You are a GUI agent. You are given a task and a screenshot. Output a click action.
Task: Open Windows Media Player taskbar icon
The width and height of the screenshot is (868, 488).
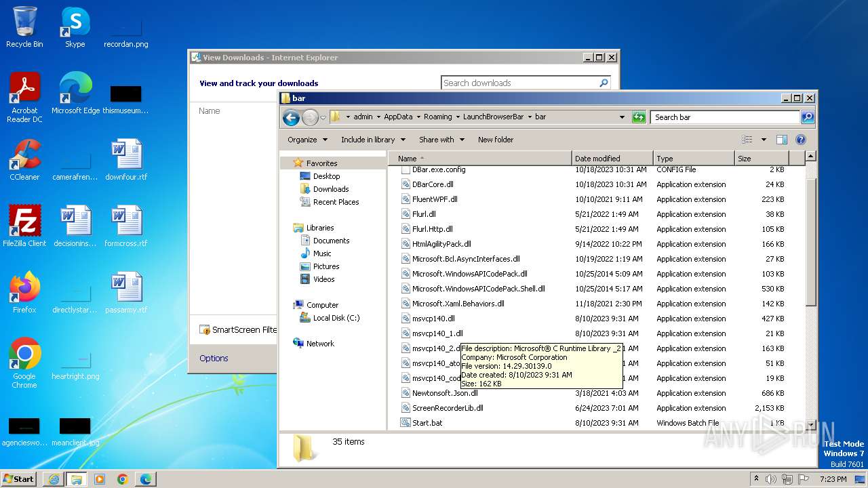[100, 479]
